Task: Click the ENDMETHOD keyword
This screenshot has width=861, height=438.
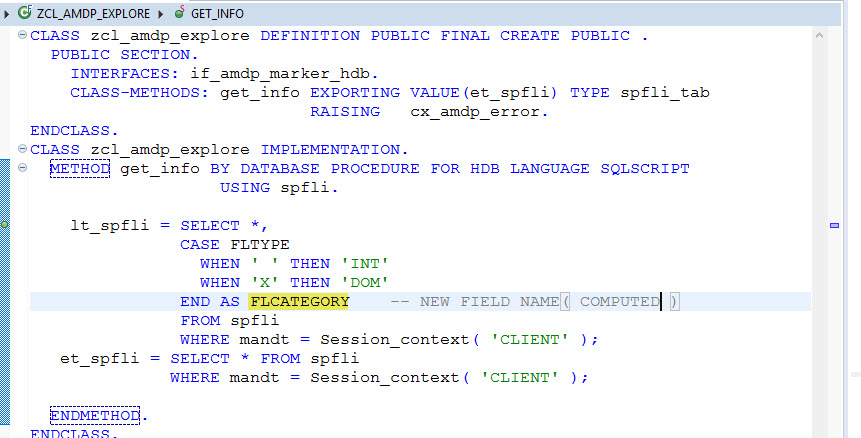Action: 95,415
